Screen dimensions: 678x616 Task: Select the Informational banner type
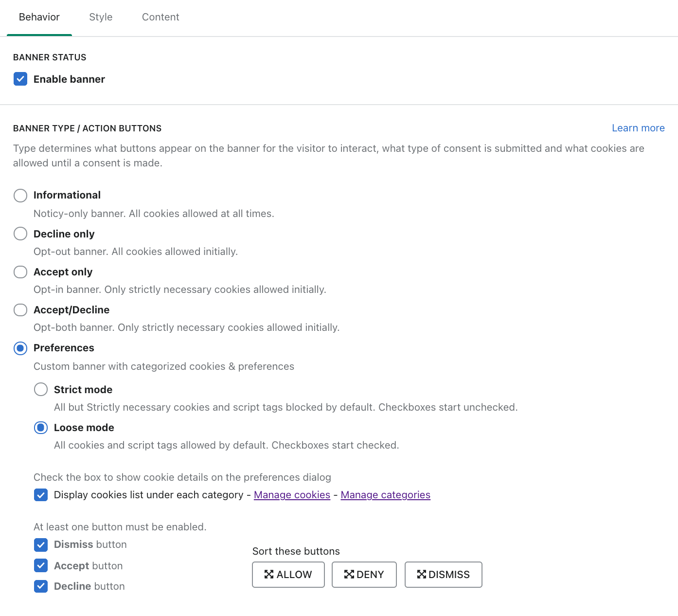click(x=20, y=196)
